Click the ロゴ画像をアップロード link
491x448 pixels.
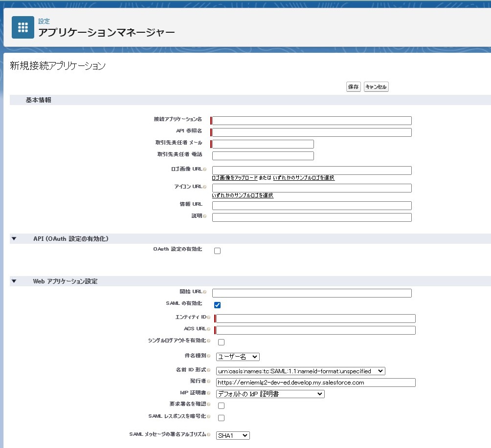(235, 178)
